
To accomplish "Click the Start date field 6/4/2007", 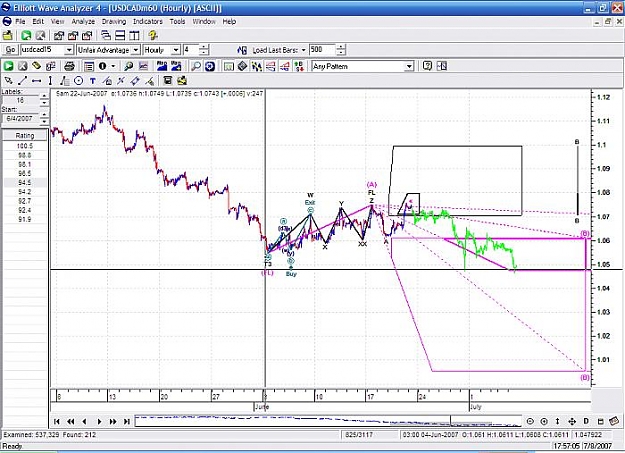I will [22, 118].
